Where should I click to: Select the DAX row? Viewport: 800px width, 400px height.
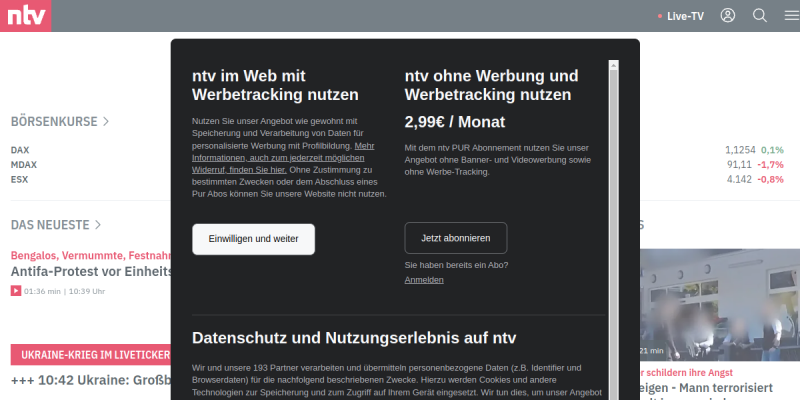pyautogui.click(x=20, y=150)
